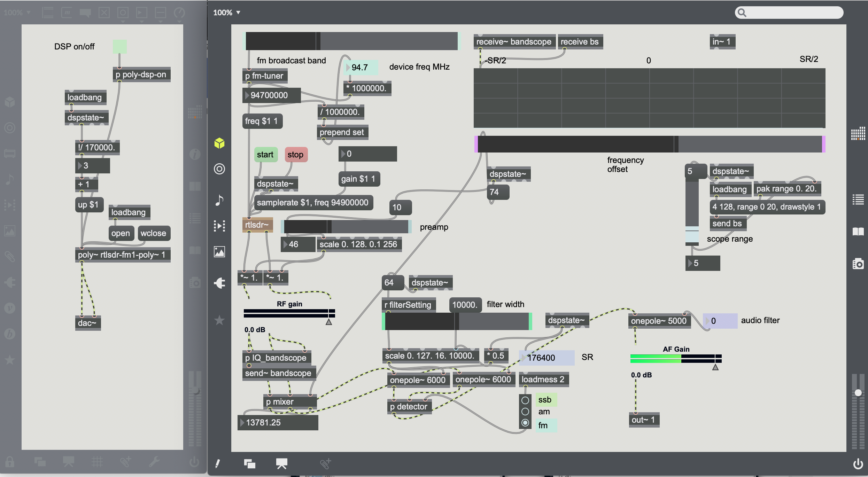Click samplerate $1, freq 94900000 message
Screen dimensions: 868x477
click(x=313, y=203)
